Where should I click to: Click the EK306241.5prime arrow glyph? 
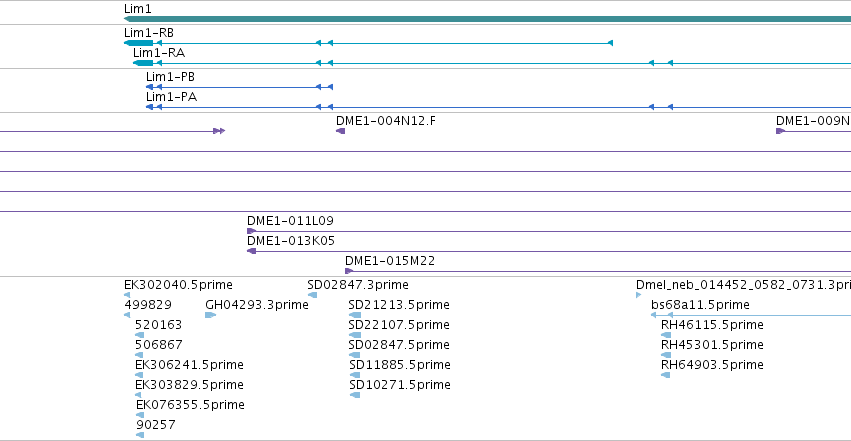tap(139, 375)
